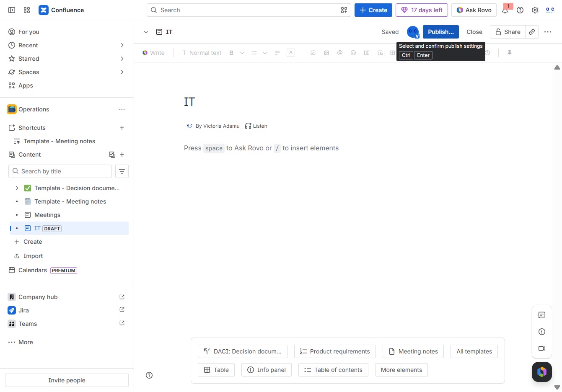Expand the Spaces menu chevron
The width and height of the screenshot is (562, 392).
click(122, 72)
